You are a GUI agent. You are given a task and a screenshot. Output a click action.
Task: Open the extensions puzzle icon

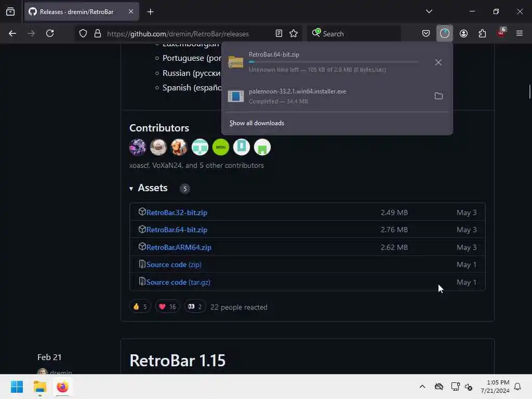[x=482, y=33]
